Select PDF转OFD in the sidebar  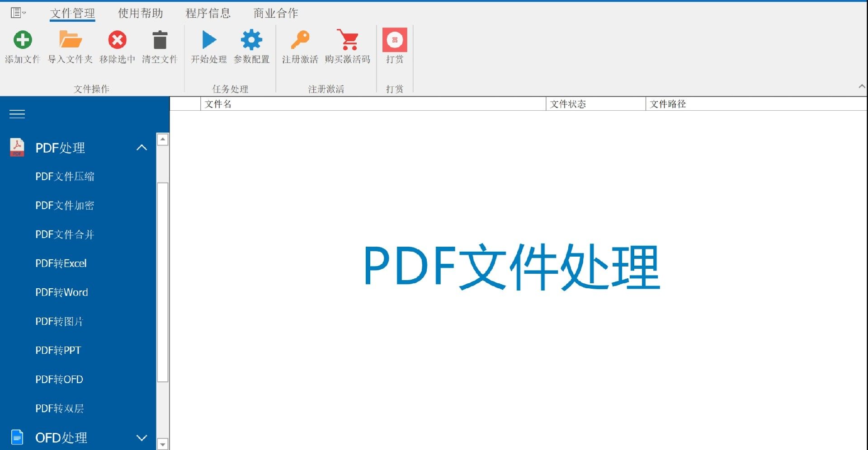pyautogui.click(x=59, y=380)
